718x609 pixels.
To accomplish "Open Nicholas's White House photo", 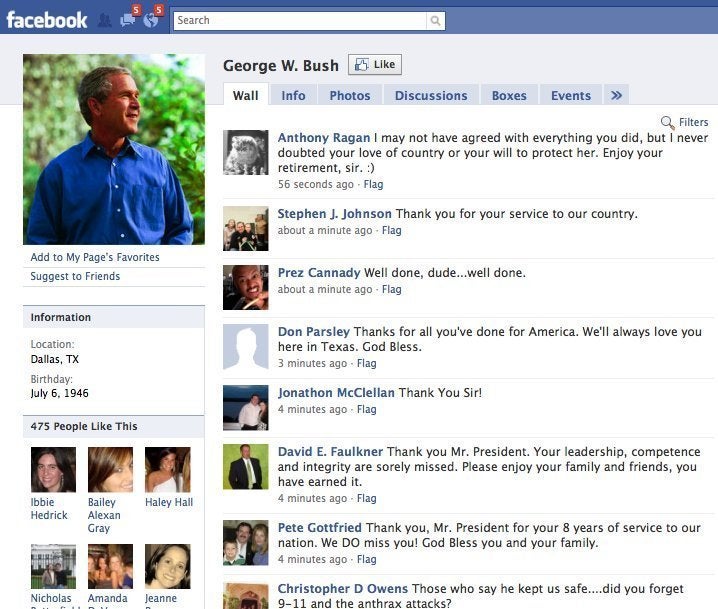I will click(54, 566).
